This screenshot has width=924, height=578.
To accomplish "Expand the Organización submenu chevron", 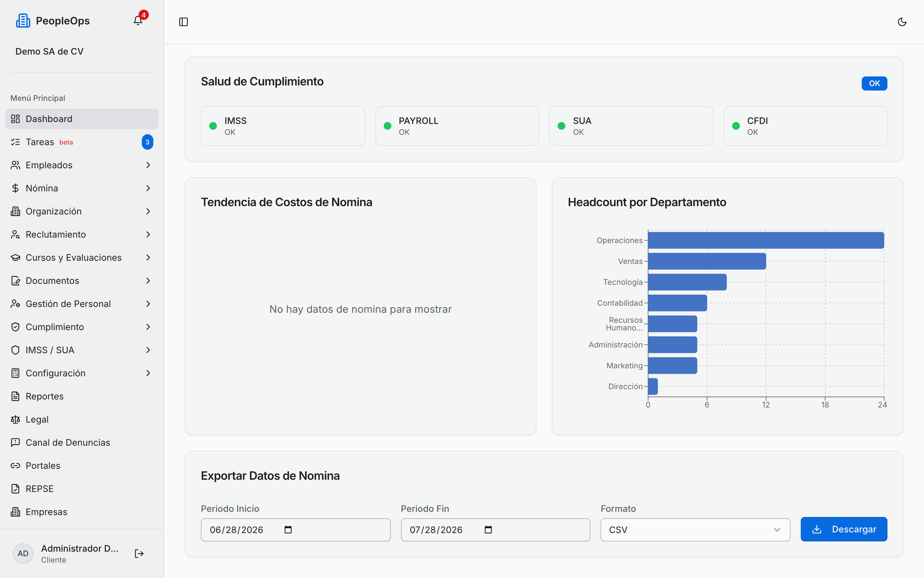I will point(148,211).
